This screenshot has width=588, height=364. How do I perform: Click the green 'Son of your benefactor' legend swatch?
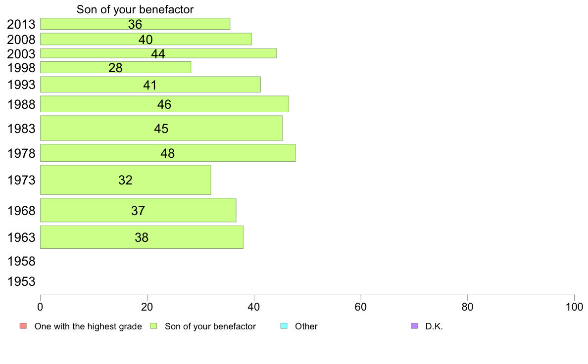(x=153, y=326)
